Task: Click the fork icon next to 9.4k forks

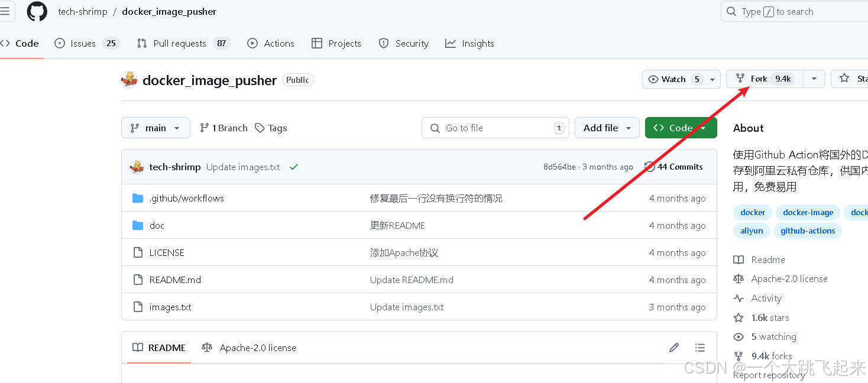Action: (739, 356)
